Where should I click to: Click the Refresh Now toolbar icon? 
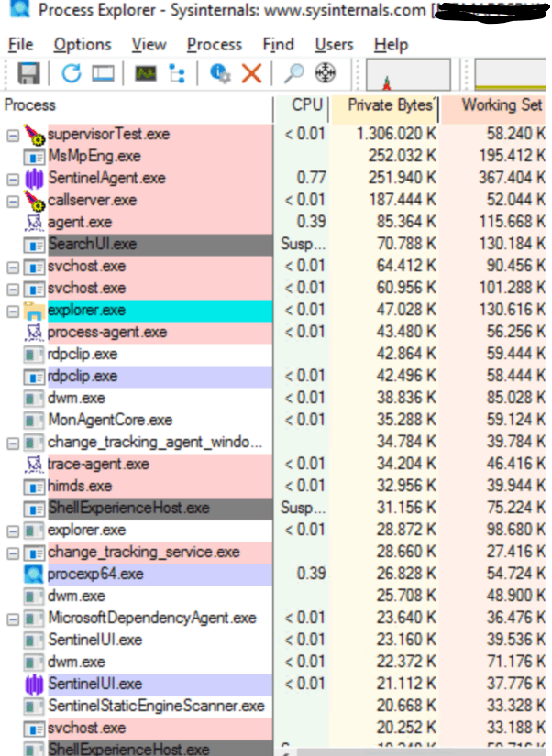72,73
